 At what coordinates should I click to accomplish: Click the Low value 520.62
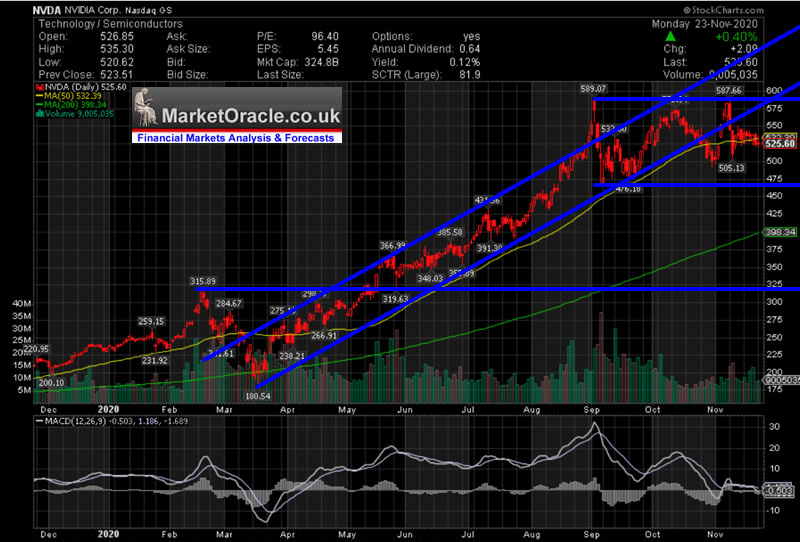(117, 62)
